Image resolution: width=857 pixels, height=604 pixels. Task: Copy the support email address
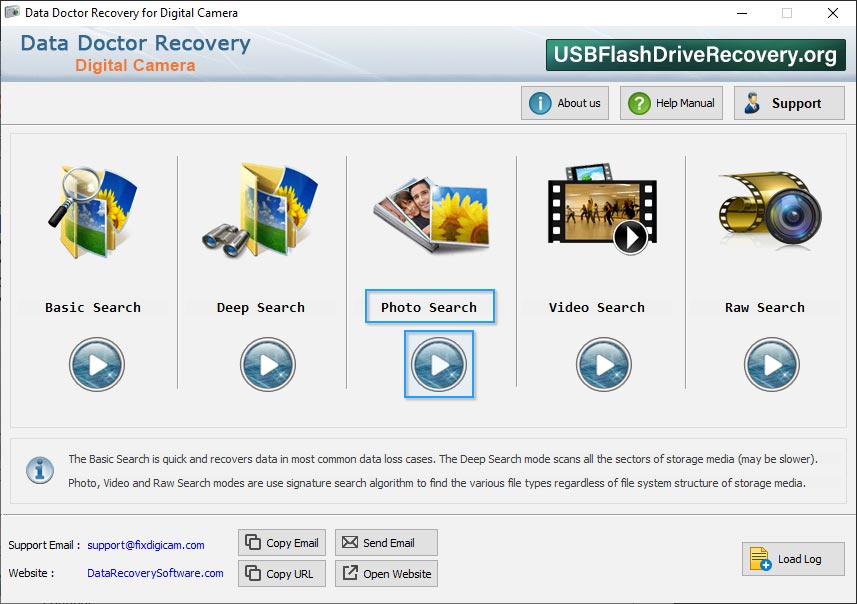(x=282, y=543)
